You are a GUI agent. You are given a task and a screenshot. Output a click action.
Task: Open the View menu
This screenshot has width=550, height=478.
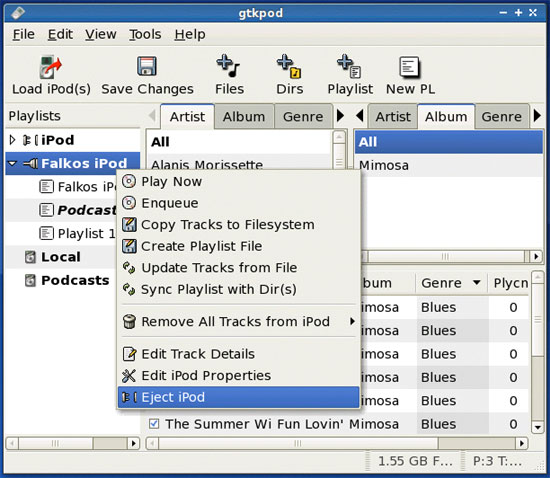click(100, 34)
